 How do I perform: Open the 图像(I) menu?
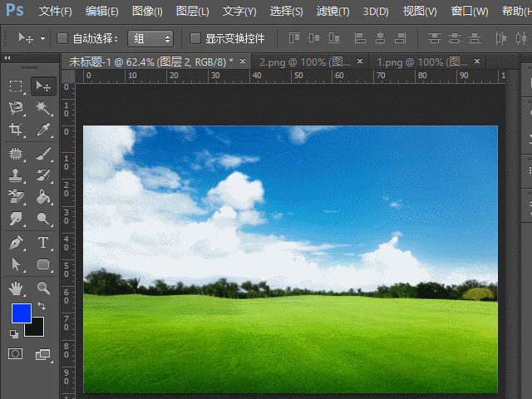click(x=147, y=12)
